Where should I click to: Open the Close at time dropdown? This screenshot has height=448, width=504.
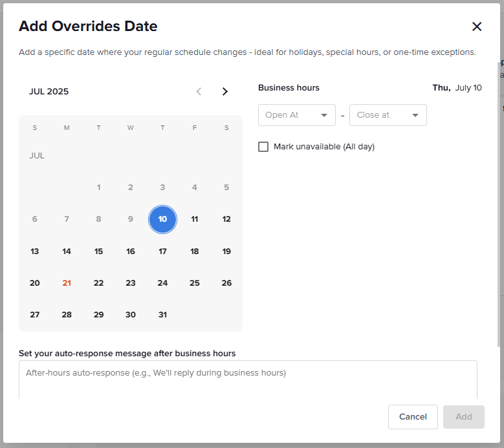(388, 115)
